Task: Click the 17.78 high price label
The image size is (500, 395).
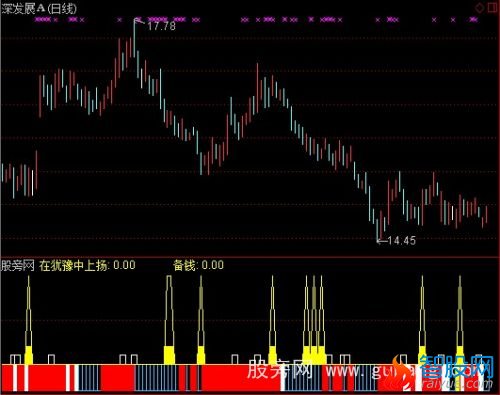Action: click(161, 26)
